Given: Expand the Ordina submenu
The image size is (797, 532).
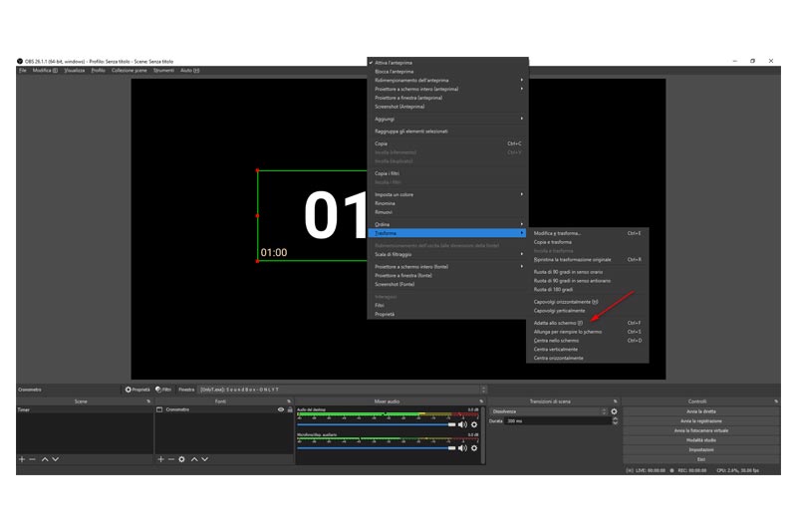Looking at the screenshot, I should (x=447, y=224).
